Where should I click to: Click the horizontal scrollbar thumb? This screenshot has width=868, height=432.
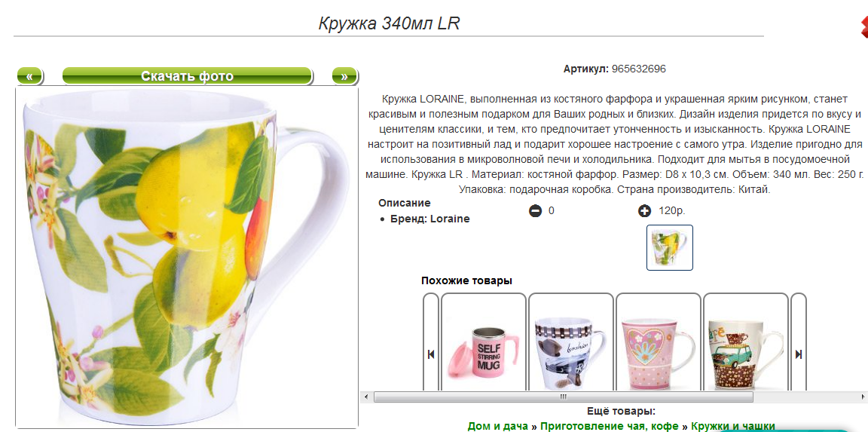pos(563,397)
